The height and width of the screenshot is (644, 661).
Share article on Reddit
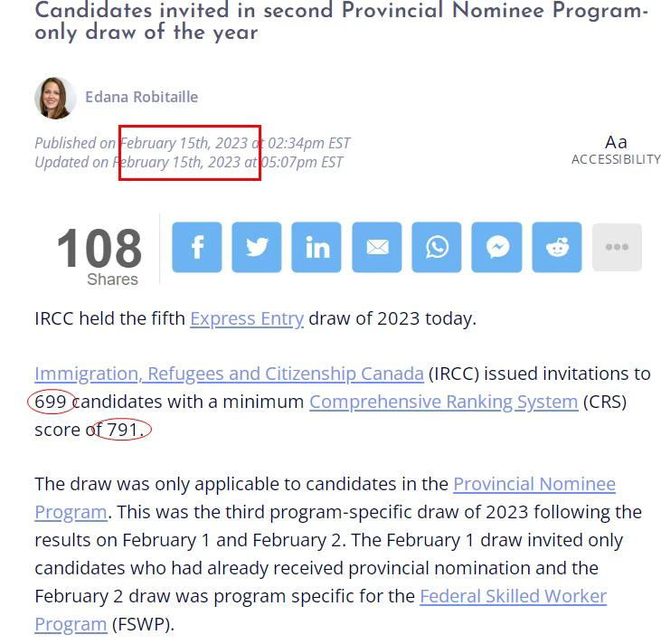(557, 247)
